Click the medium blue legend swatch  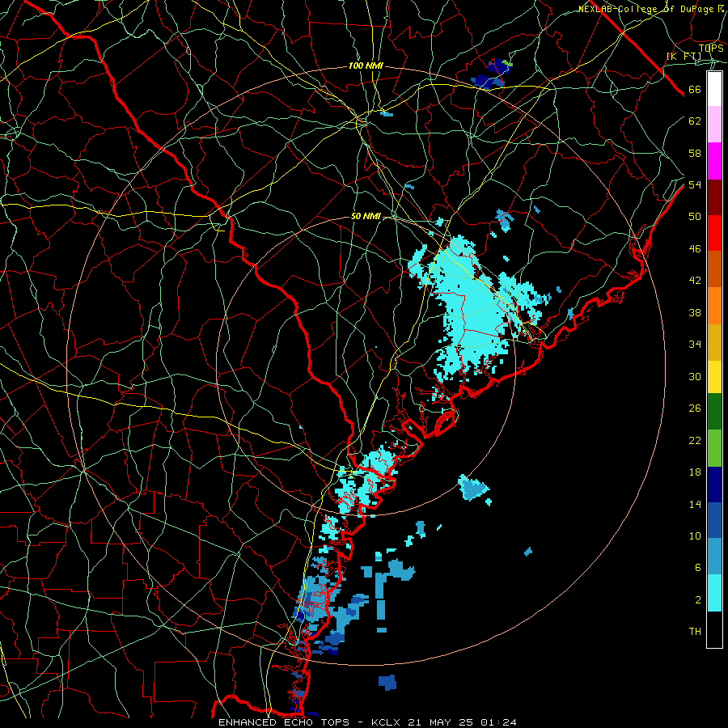(714, 520)
